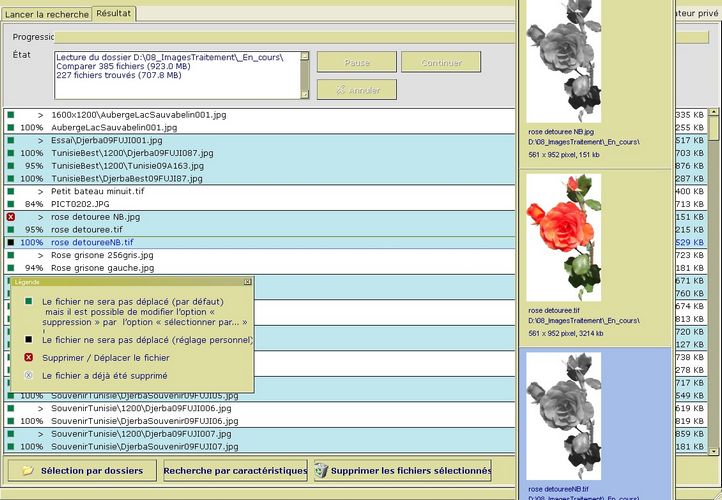Select the colored rose detouree.tif thumbnail

[563, 238]
